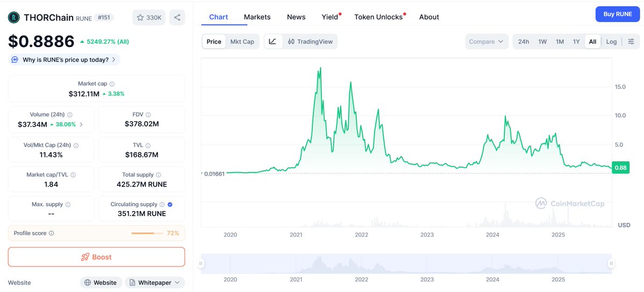Click the THORChain logo icon
The width and height of the screenshot is (644, 292).
[14, 18]
